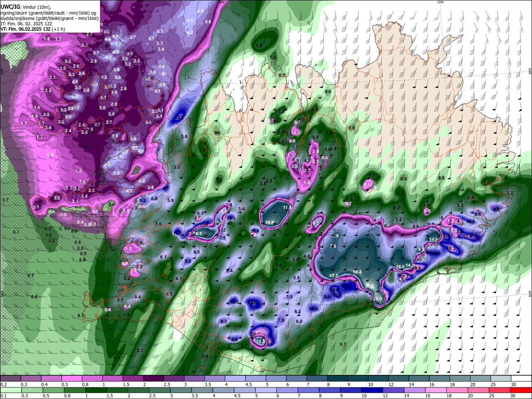Click the 25.0 value near the south coast

coord(377,298)
